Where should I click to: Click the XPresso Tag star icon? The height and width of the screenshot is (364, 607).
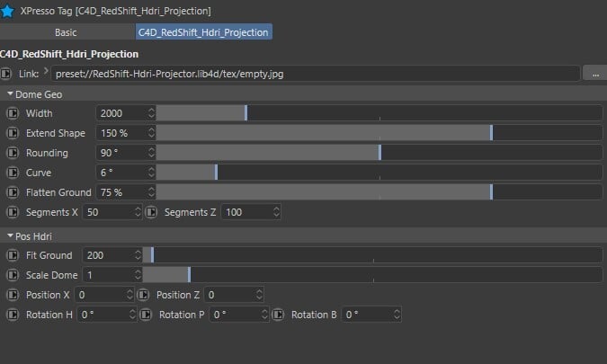(6, 11)
